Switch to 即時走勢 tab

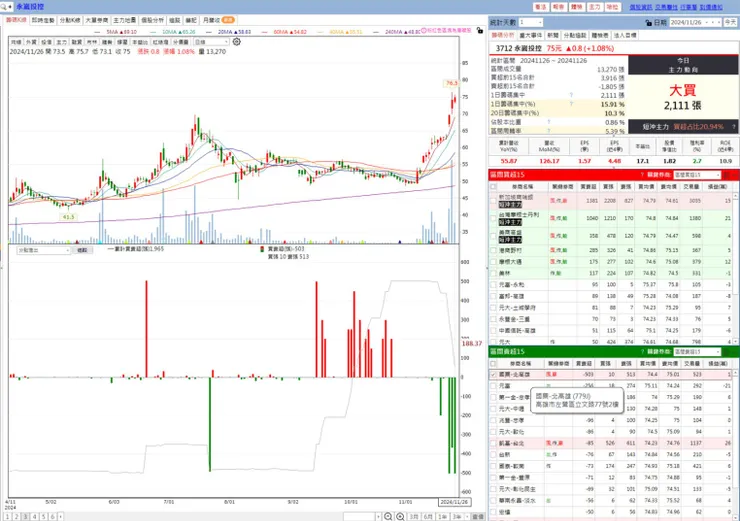click(x=43, y=20)
